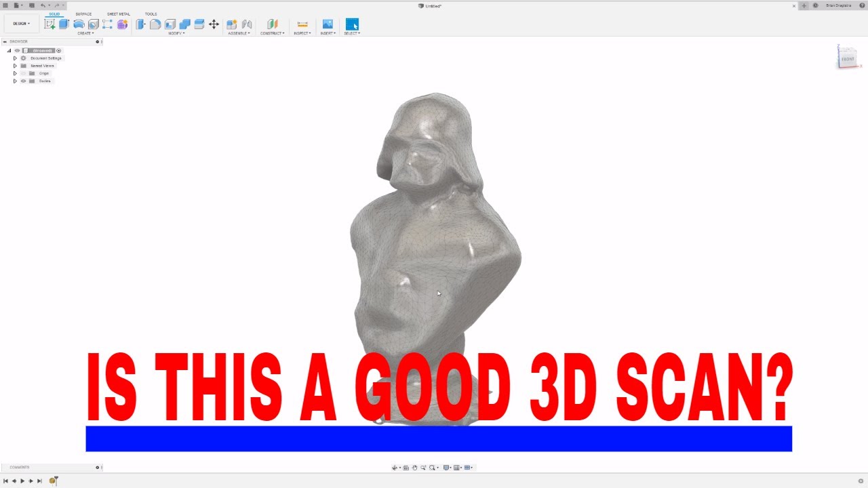Select the Offset Plane construct tool
The width and height of the screenshot is (868, 488).
click(272, 24)
